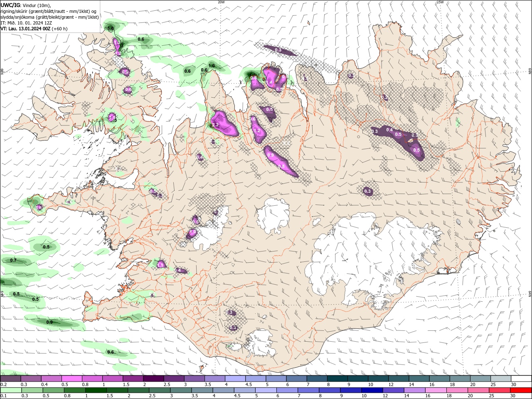Click the '(+60 h)' forecast offset text

[59, 29]
